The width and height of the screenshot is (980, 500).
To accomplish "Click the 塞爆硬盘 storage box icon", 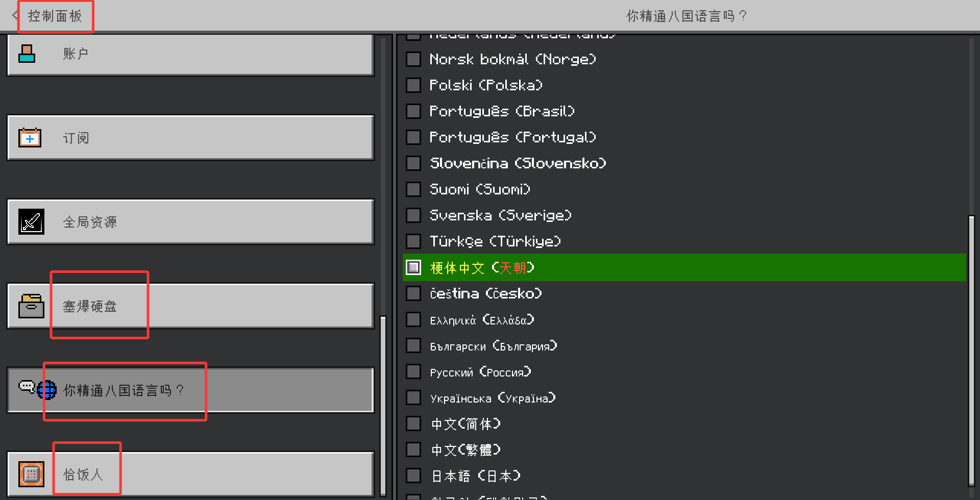I will pyautogui.click(x=31, y=306).
